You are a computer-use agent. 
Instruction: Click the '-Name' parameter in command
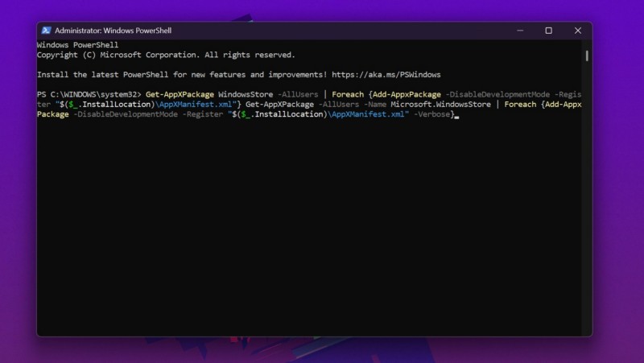374,105
